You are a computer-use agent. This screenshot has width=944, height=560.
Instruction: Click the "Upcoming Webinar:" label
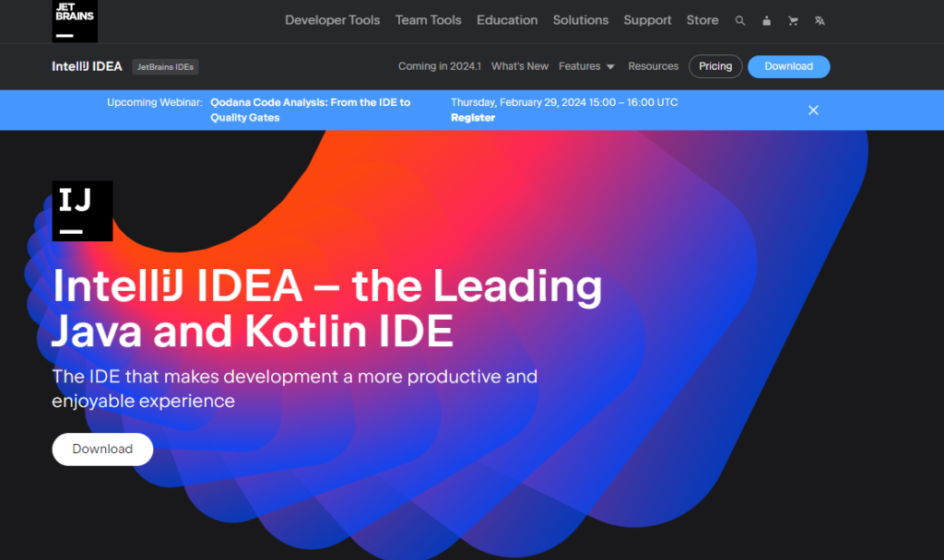click(155, 102)
